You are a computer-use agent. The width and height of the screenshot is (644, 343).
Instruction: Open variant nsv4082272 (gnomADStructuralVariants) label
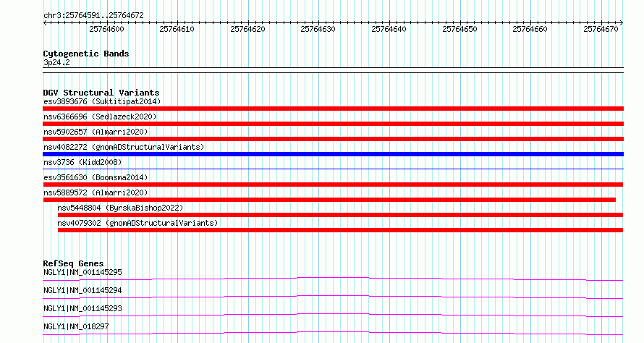coord(124,147)
